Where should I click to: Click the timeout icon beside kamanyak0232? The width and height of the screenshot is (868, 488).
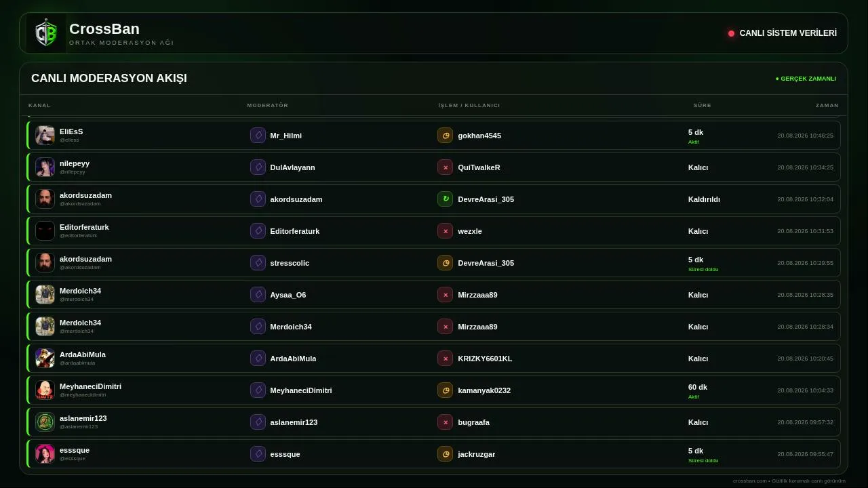click(445, 390)
